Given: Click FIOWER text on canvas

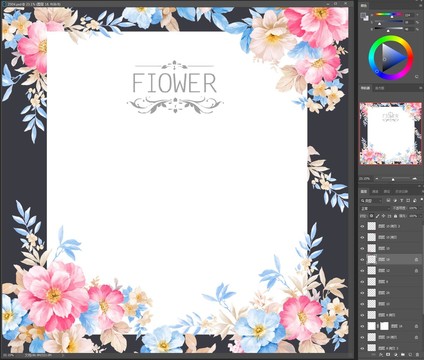Looking at the screenshot, I should [174, 83].
